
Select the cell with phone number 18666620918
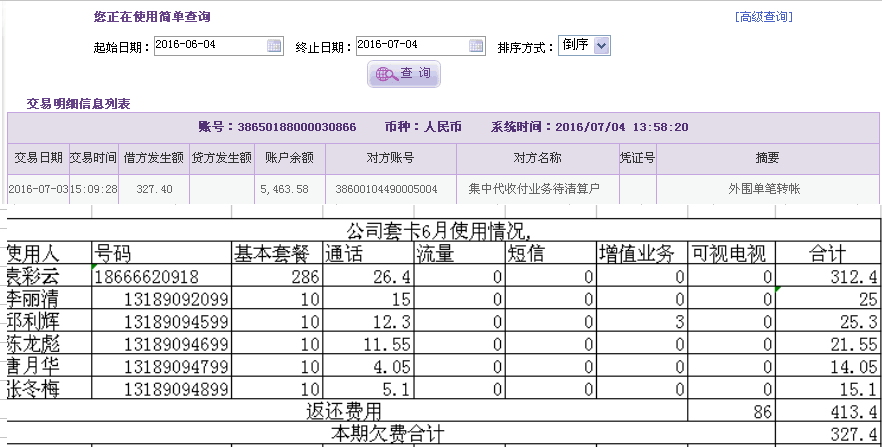click(160, 277)
